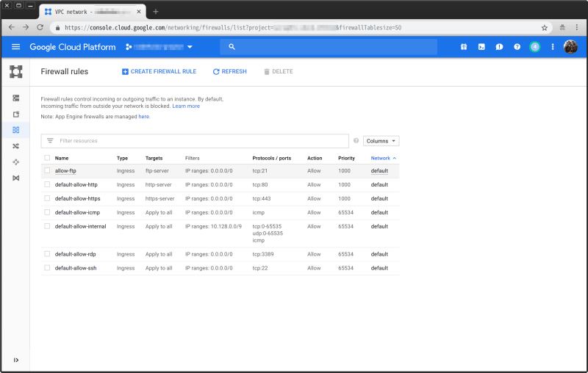Click the REFRESH button
Screen dimensions: 588x373
point(229,71)
